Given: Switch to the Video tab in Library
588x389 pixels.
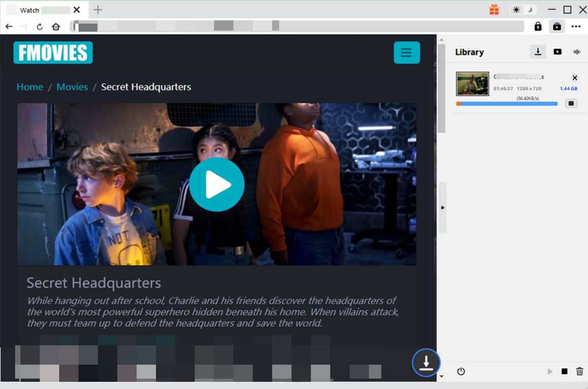Looking at the screenshot, I should 558,52.
